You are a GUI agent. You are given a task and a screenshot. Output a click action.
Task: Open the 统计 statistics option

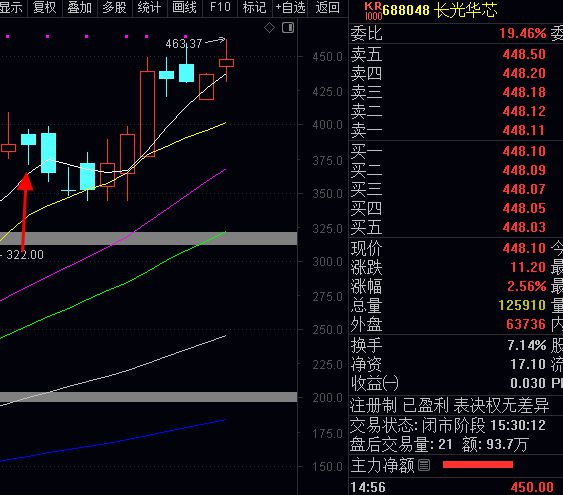[149, 7]
